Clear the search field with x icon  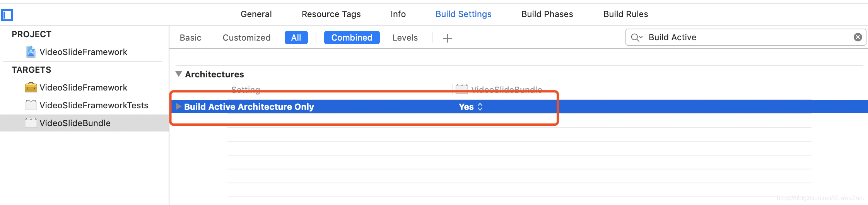[x=858, y=37]
